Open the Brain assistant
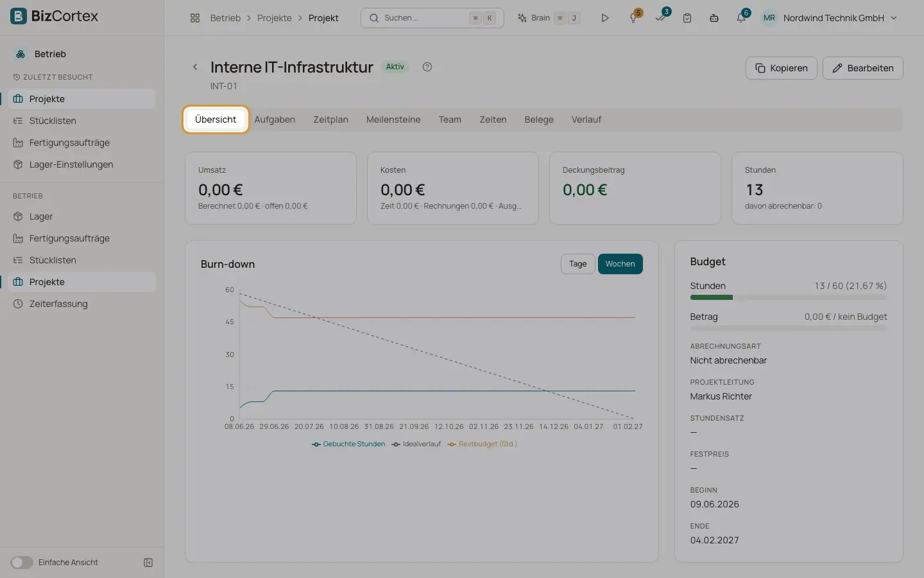Viewport: 924px width, 578px height. click(x=549, y=18)
